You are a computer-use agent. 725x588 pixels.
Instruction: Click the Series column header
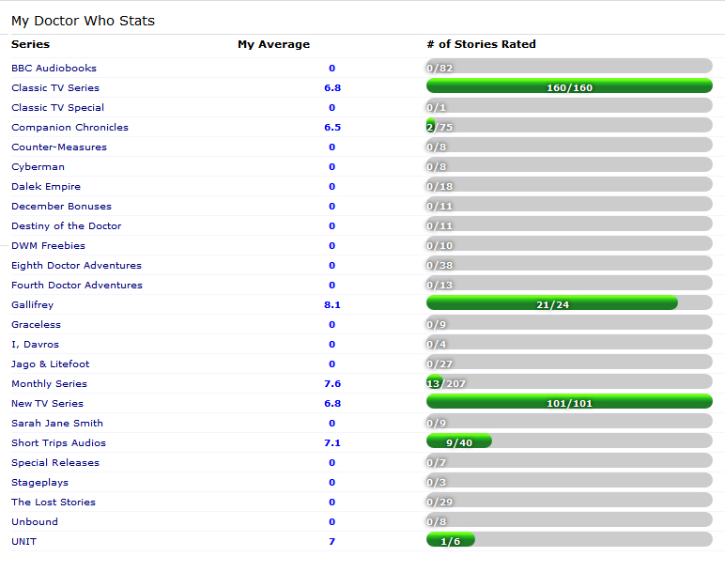point(30,44)
